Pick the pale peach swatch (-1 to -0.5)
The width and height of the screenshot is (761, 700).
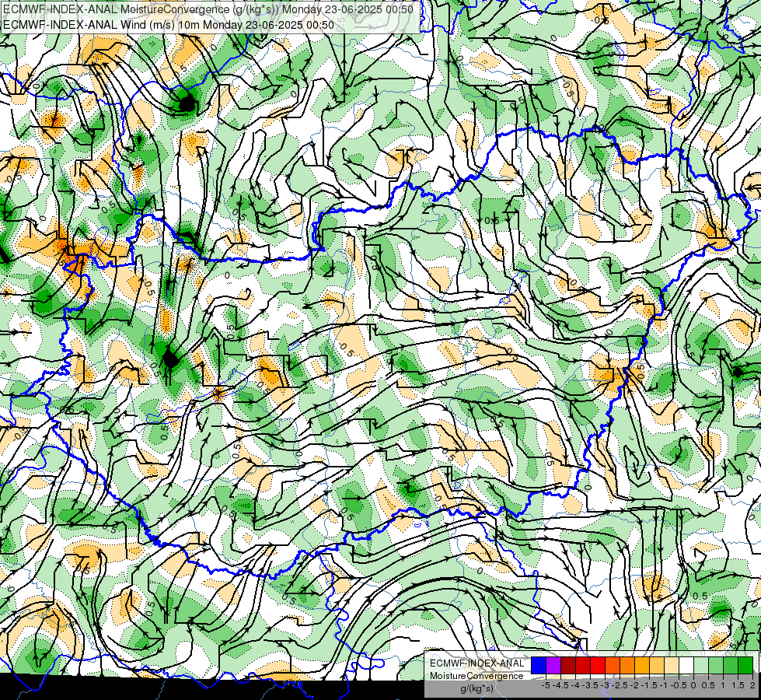pyautogui.click(x=672, y=665)
